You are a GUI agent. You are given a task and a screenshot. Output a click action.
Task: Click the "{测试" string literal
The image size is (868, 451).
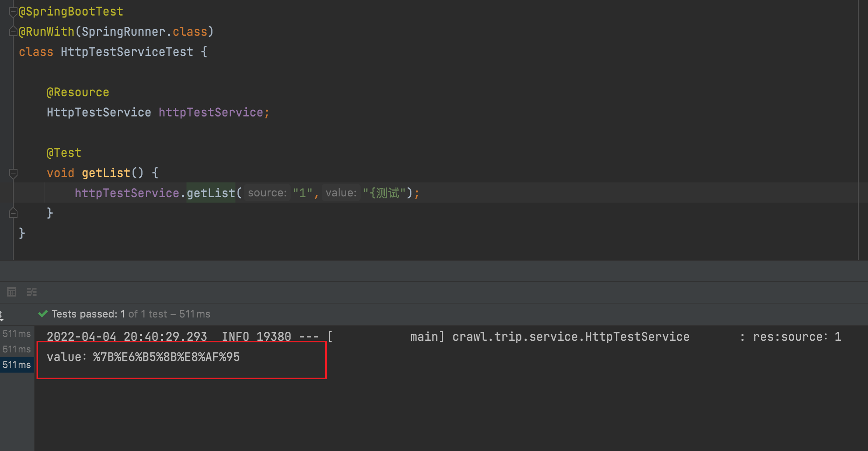coord(384,193)
